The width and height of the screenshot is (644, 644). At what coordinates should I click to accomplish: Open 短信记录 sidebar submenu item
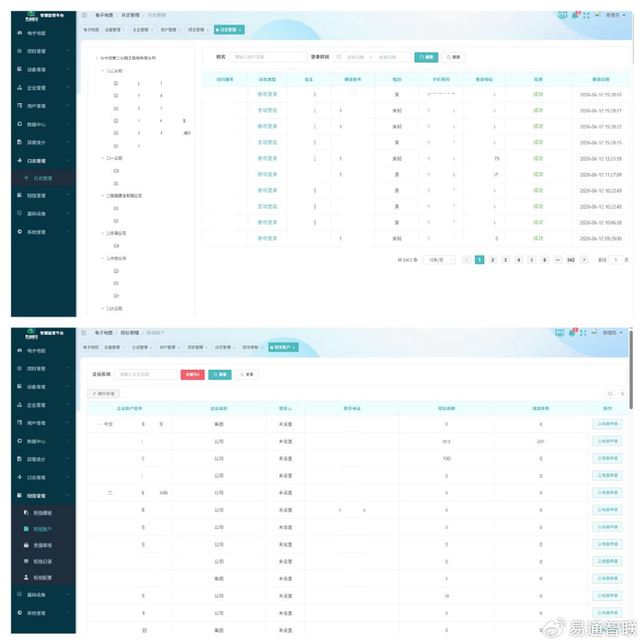[x=42, y=561]
